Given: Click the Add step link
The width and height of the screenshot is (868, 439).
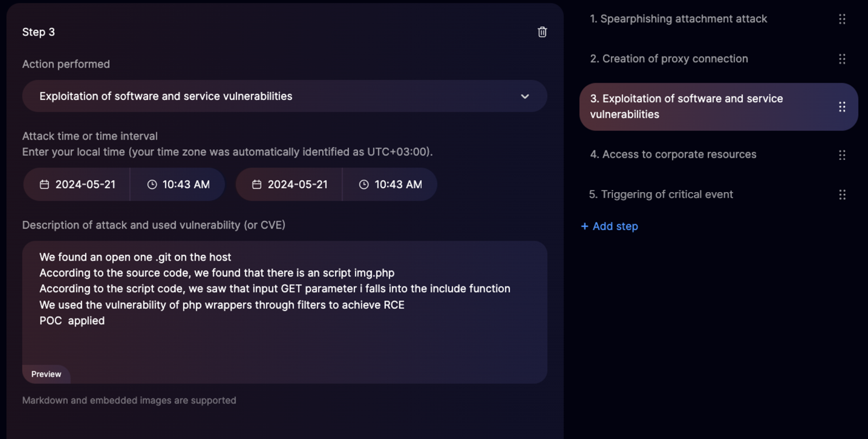Looking at the screenshot, I should pyautogui.click(x=610, y=226).
